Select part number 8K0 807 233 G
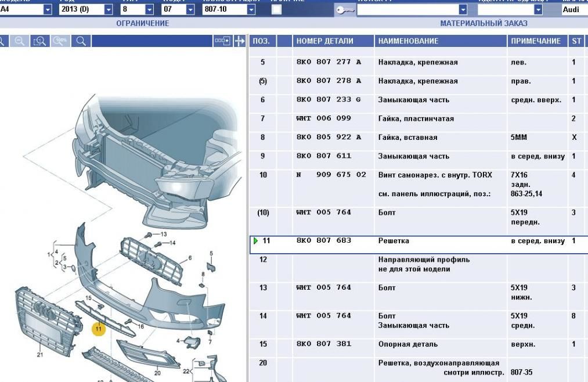 click(329, 100)
